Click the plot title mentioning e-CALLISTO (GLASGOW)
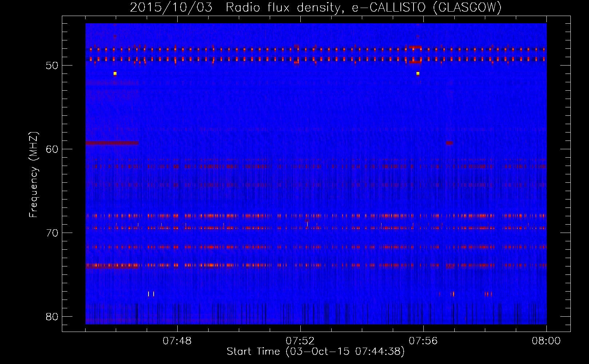This screenshot has width=589, height=364. tap(316, 7)
